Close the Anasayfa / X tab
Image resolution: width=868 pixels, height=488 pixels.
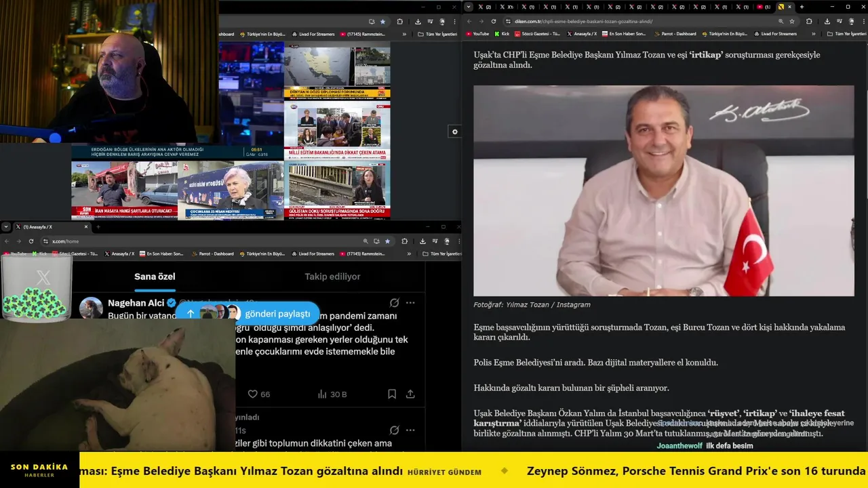pyautogui.click(x=86, y=227)
